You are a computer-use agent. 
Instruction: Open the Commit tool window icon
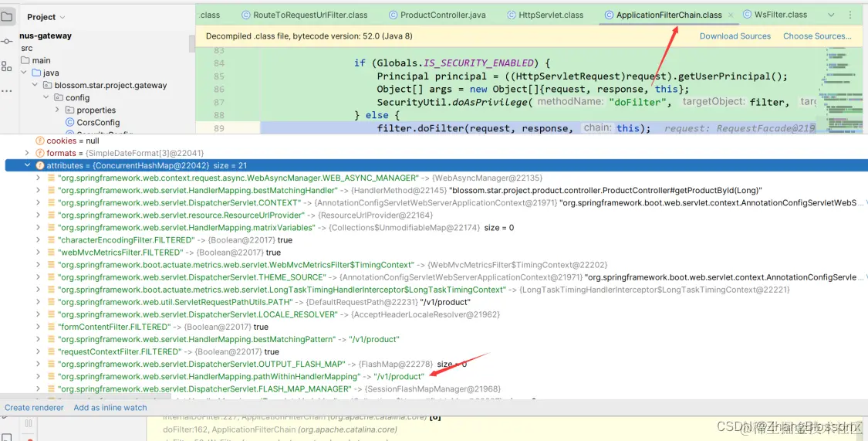click(x=7, y=42)
